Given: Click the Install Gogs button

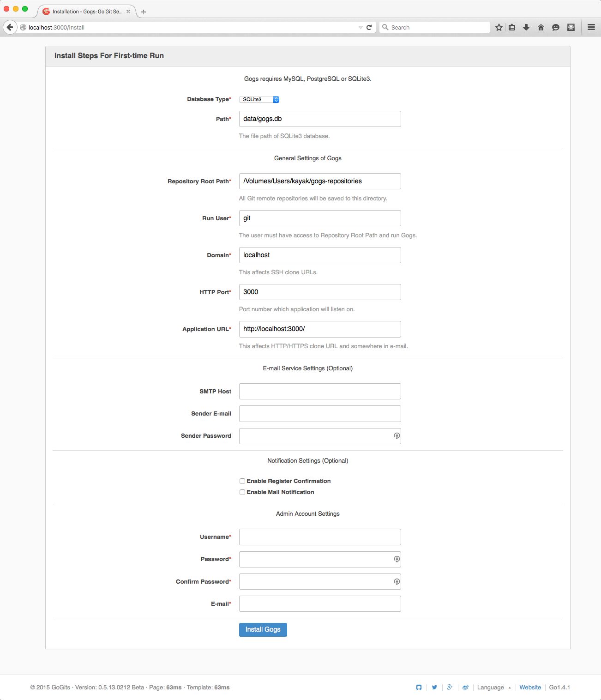Looking at the screenshot, I should click(x=263, y=629).
